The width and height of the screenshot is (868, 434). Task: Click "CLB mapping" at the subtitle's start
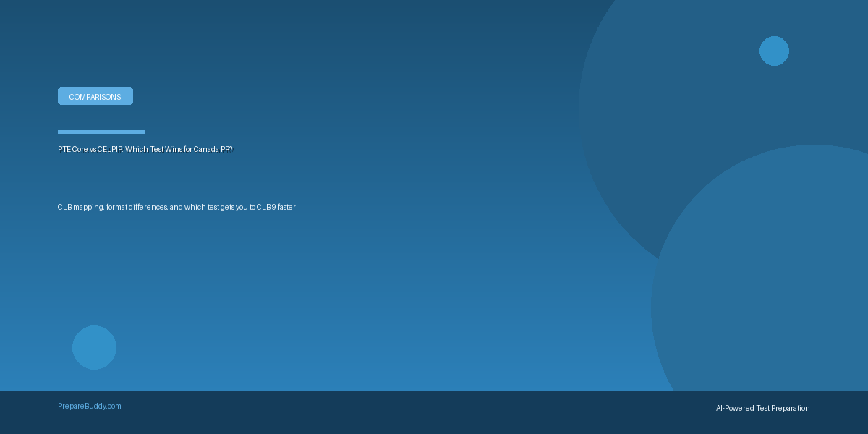pos(80,208)
